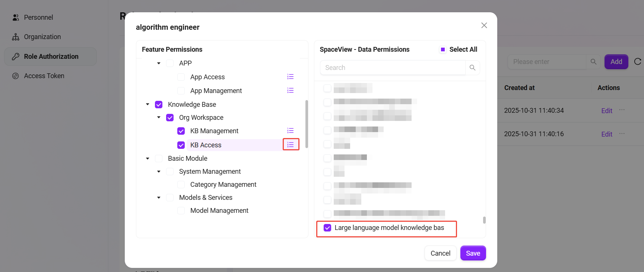
Task: Cancel the permission changes
Action: [x=440, y=253]
